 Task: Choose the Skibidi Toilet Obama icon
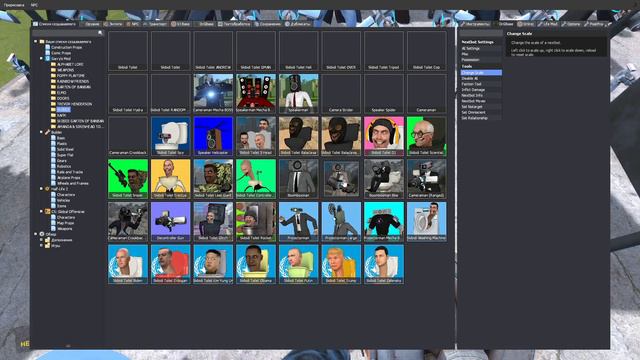point(256,264)
